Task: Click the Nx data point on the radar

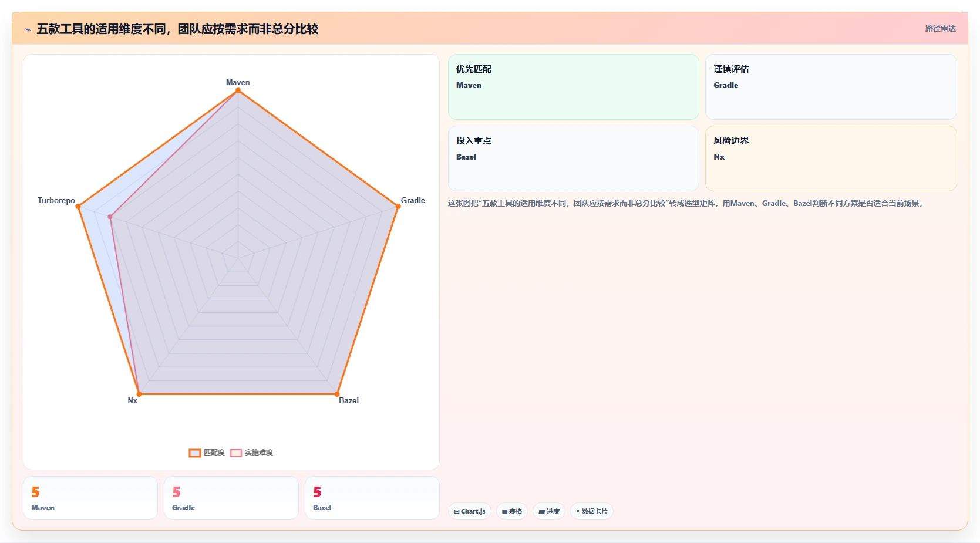Action: 139,394
